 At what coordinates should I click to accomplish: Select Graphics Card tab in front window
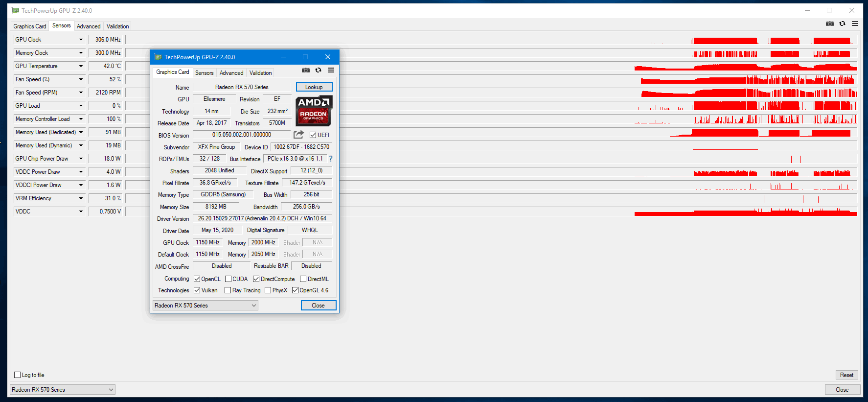pyautogui.click(x=172, y=72)
